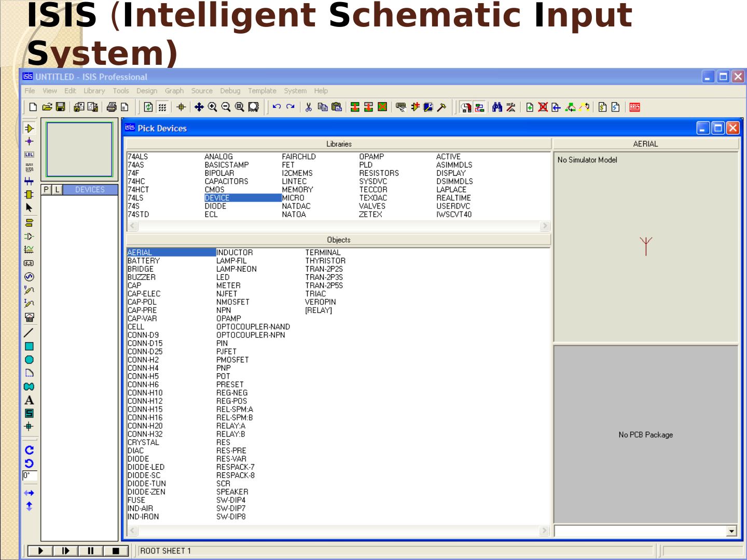Select RESISTORS library in list
747x560 pixels.
pos(379,173)
